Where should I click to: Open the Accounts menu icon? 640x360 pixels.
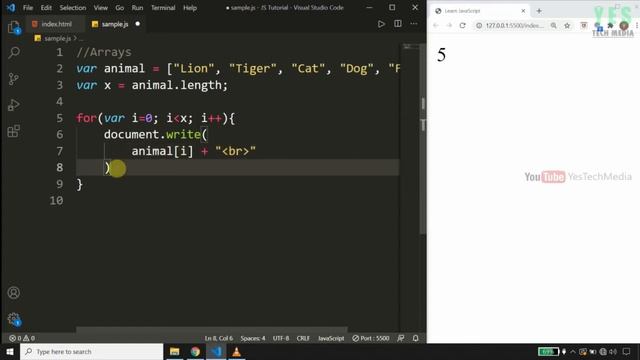click(13, 293)
